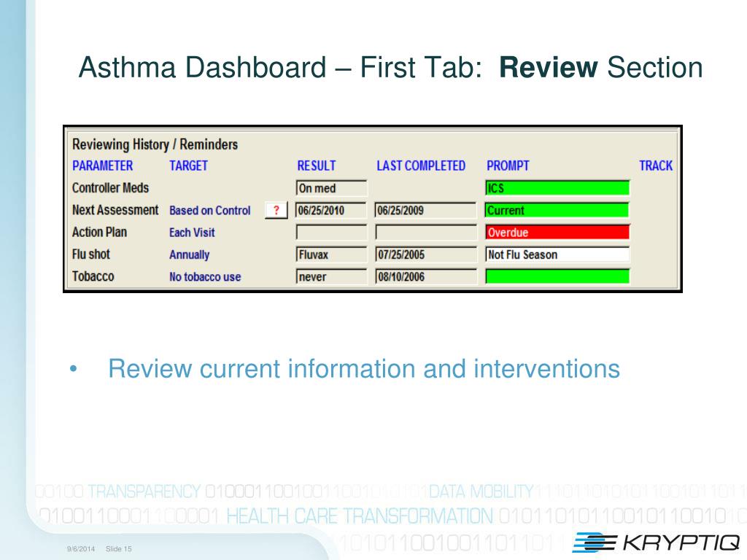Click the PARAMETER column header
Image resolution: width=747 pixels, height=560 pixels.
tap(102, 166)
